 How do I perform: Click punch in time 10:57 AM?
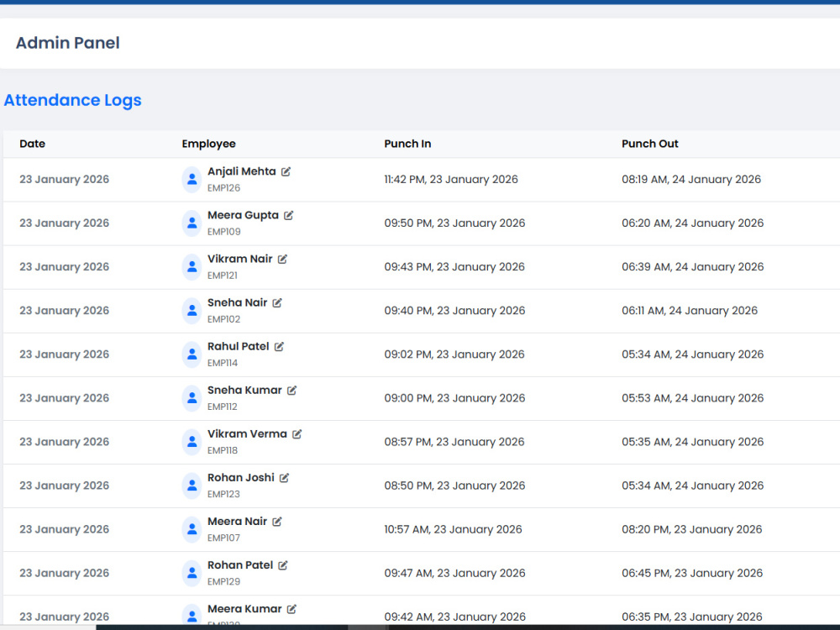click(454, 529)
